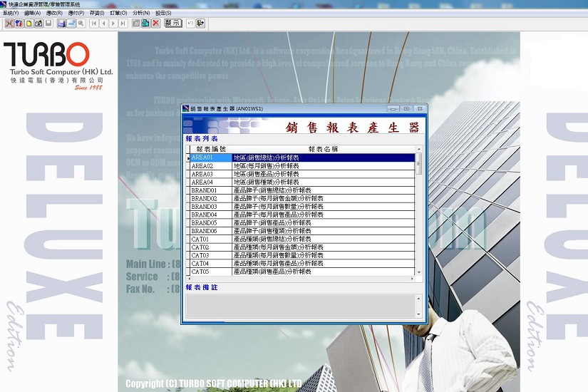Click the yellow new document toolbar icon
Screen dimensions: 588x392
(x=29, y=24)
